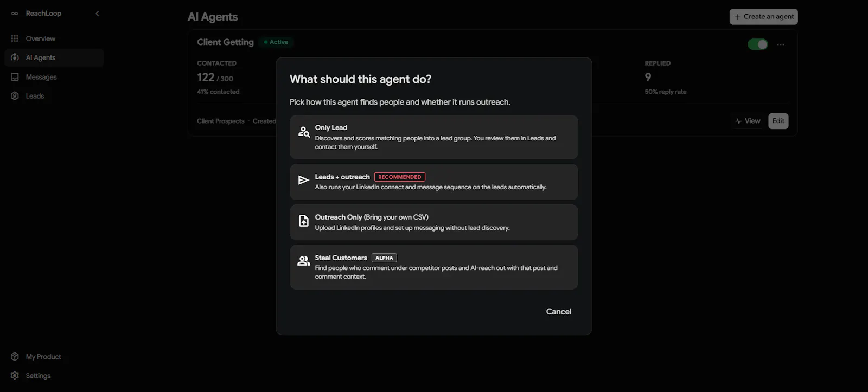Go to AI Agents in the sidebar
This screenshot has width=868, height=392.
point(54,57)
